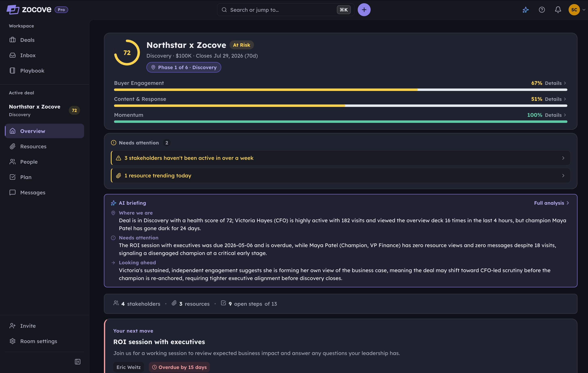The height and width of the screenshot is (373, 588).
Task: Open Playbook in the sidebar
Action: [44, 71]
